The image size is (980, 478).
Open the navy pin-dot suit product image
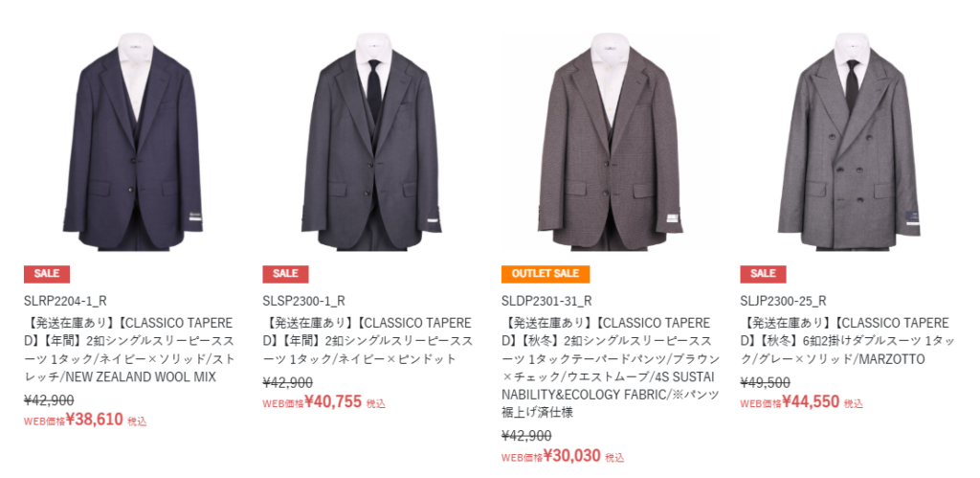[x=371, y=140]
